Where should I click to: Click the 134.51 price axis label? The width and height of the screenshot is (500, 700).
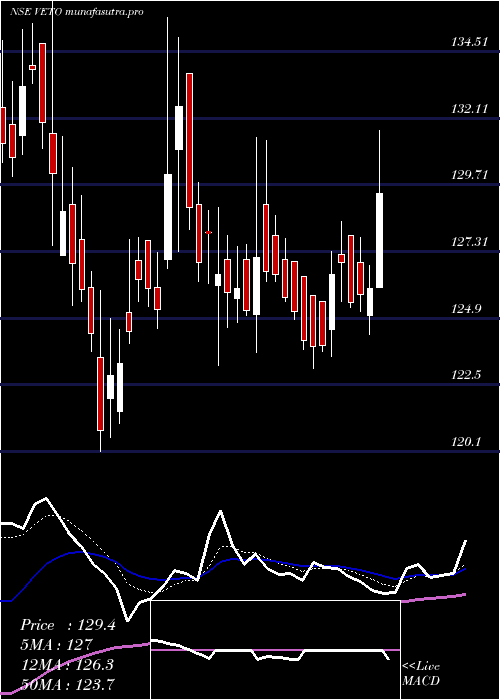(x=470, y=42)
